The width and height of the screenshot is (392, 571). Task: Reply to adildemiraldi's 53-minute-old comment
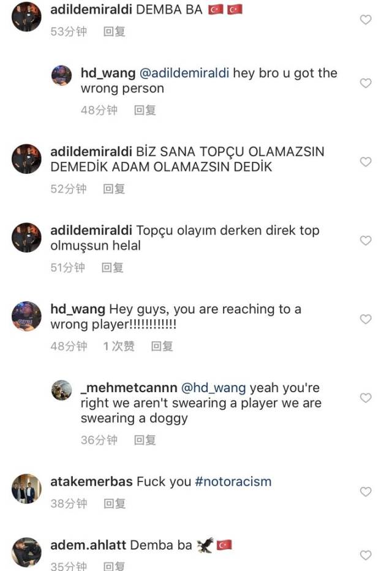(x=115, y=32)
